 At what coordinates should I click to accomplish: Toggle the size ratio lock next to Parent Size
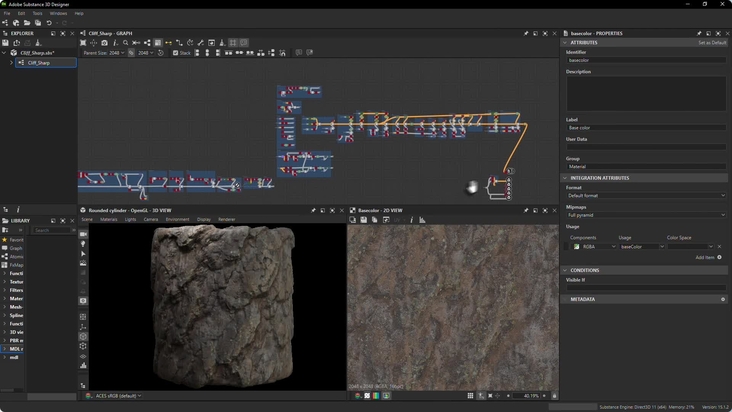131,53
